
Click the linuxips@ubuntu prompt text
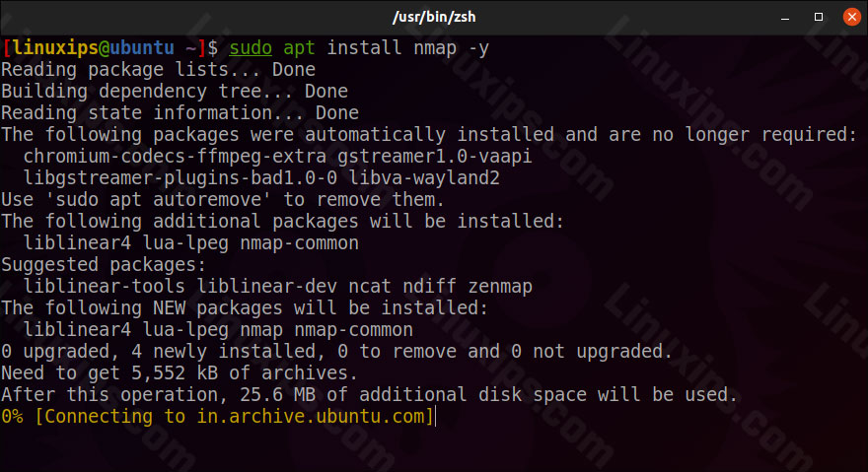(x=93, y=48)
